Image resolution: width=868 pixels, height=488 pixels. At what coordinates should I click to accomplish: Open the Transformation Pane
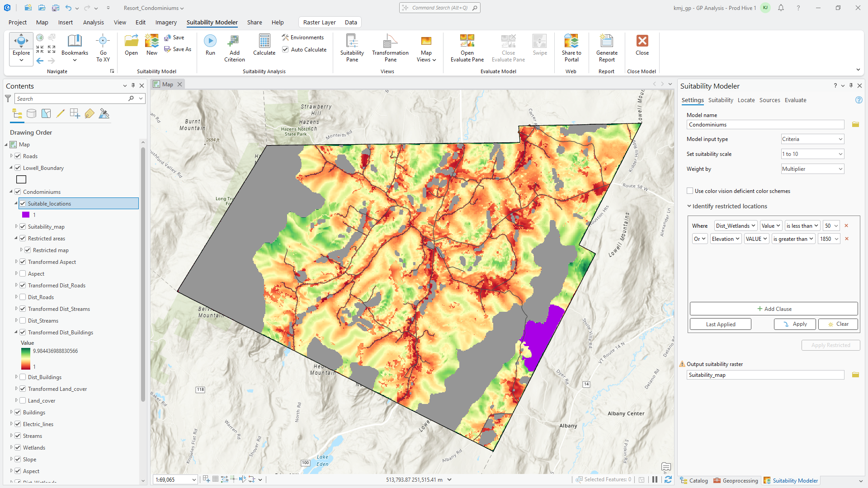point(390,42)
